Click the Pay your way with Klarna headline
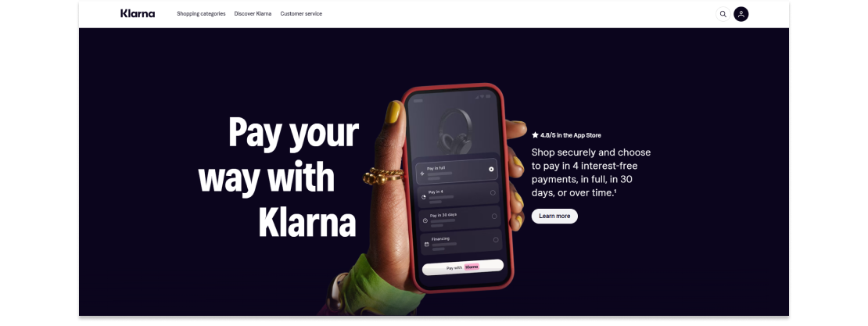This screenshot has width=868, height=326. click(279, 177)
